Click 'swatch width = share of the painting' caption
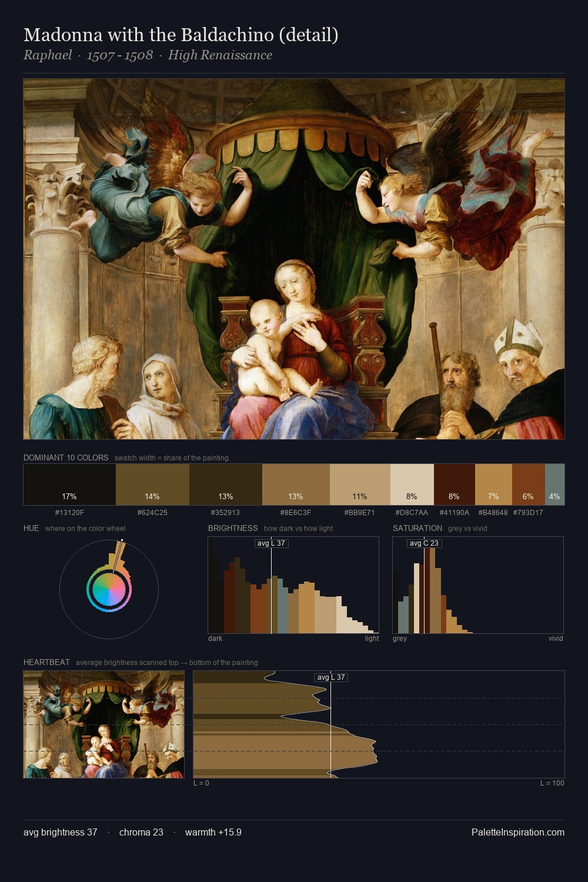 [x=172, y=458]
